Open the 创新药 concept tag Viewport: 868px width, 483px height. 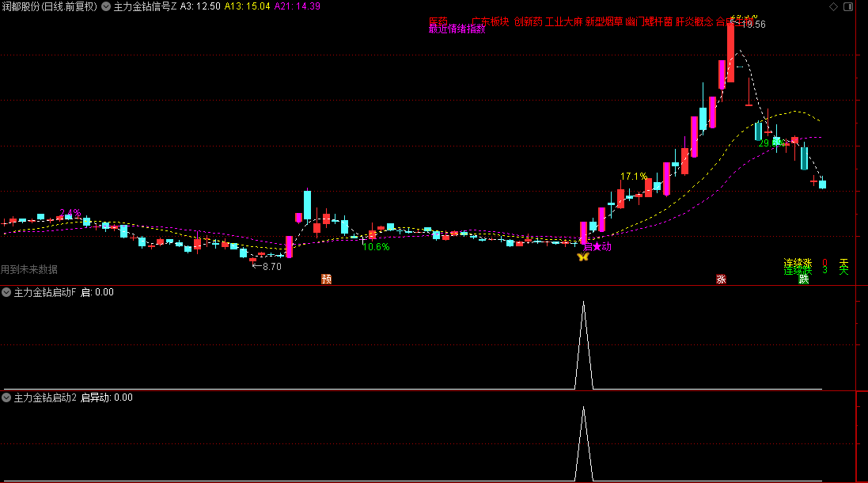point(528,21)
